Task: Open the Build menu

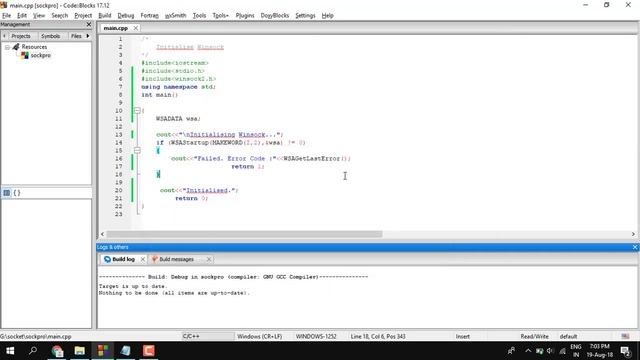Action: point(105,16)
